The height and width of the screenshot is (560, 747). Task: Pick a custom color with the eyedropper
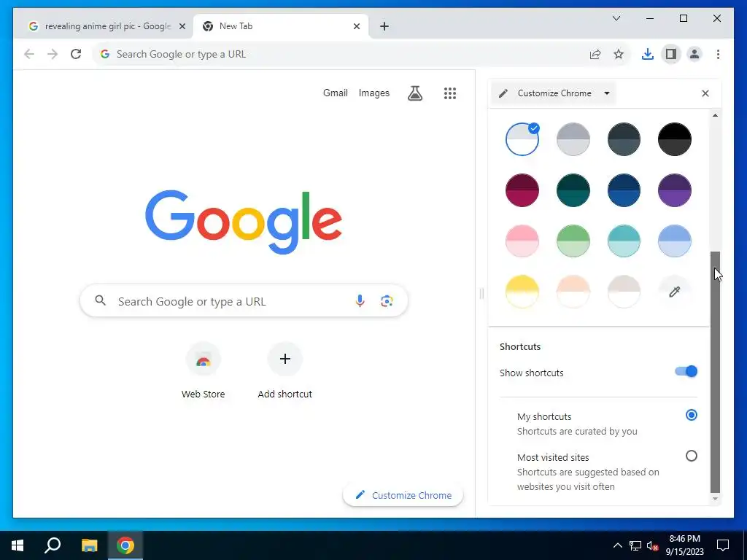[674, 292]
